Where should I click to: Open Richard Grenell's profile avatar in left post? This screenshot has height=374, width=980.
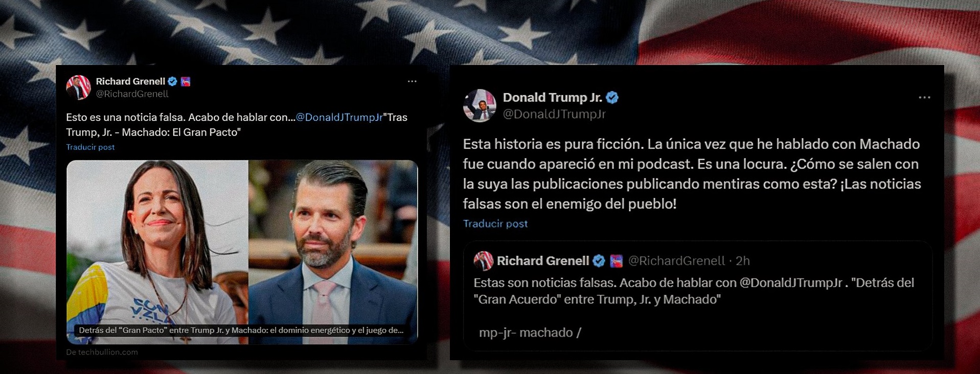tap(78, 87)
